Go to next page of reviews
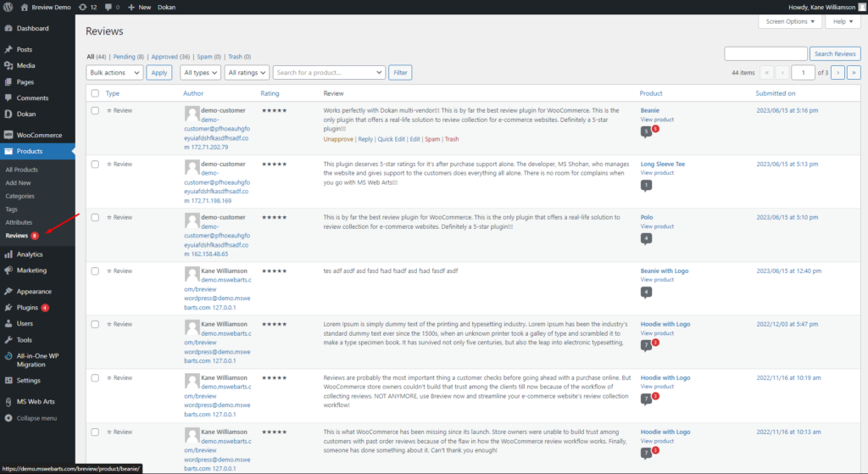Viewport: 868px width, 474px height. tap(838, 73)
